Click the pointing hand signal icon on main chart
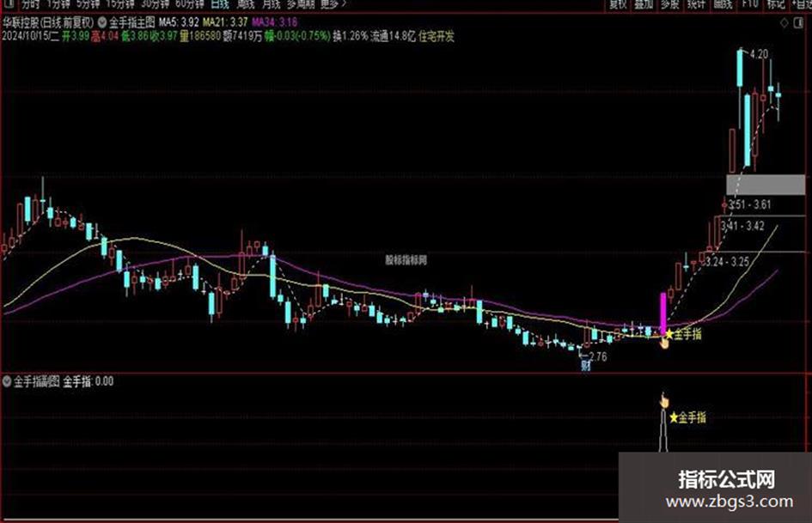This screenshot has width=812, height=523. (x=664, y=343)
